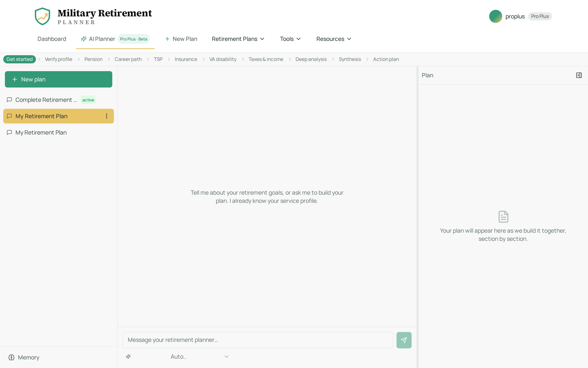Click the sparkle icon on the AI Planner tab

pyautogui.click(x=84, y=39)
